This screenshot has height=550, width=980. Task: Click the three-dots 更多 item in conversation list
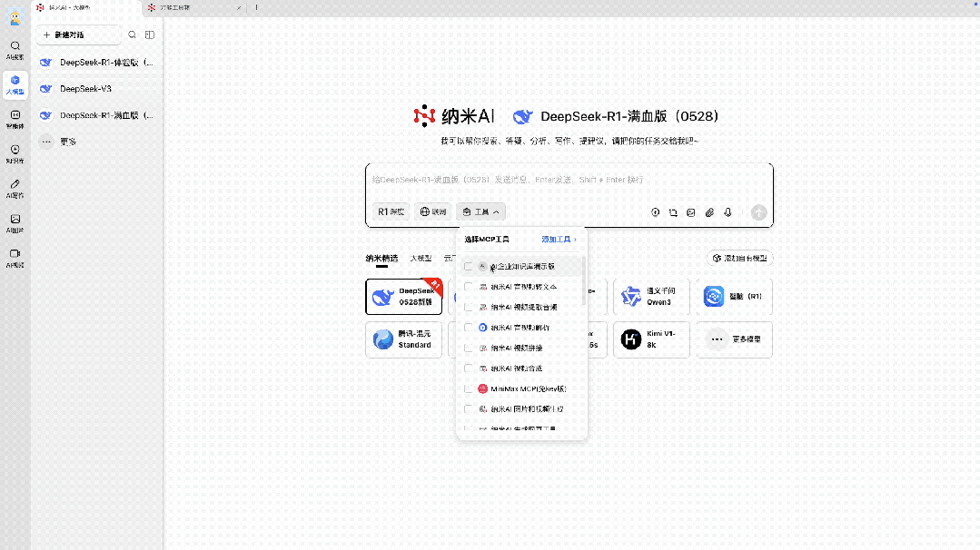[x=97, y=142]
